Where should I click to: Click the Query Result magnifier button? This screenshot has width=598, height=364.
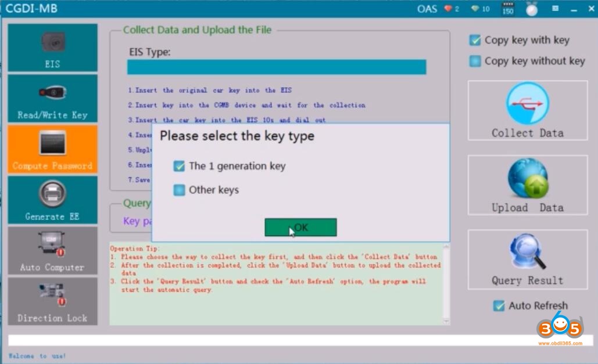pyautogui.click(x=528, y=259)
